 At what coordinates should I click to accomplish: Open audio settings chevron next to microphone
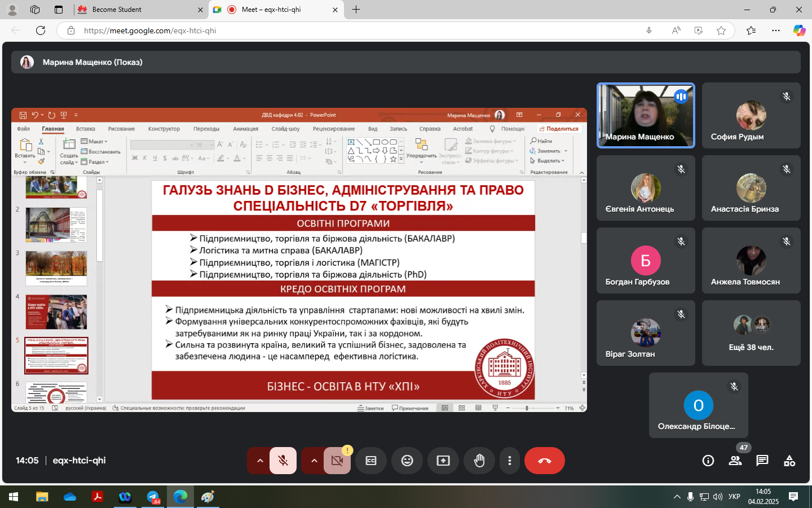(x=260, y=461)
